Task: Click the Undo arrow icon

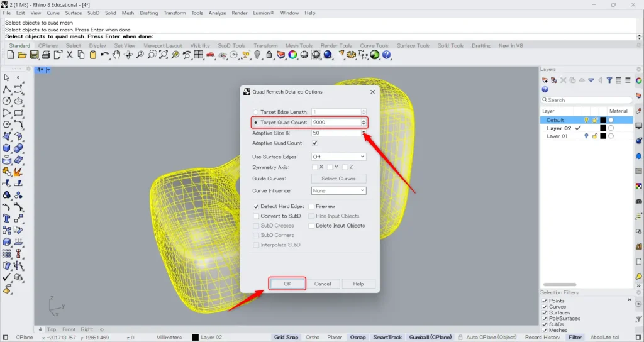Action: pos(105,55)
